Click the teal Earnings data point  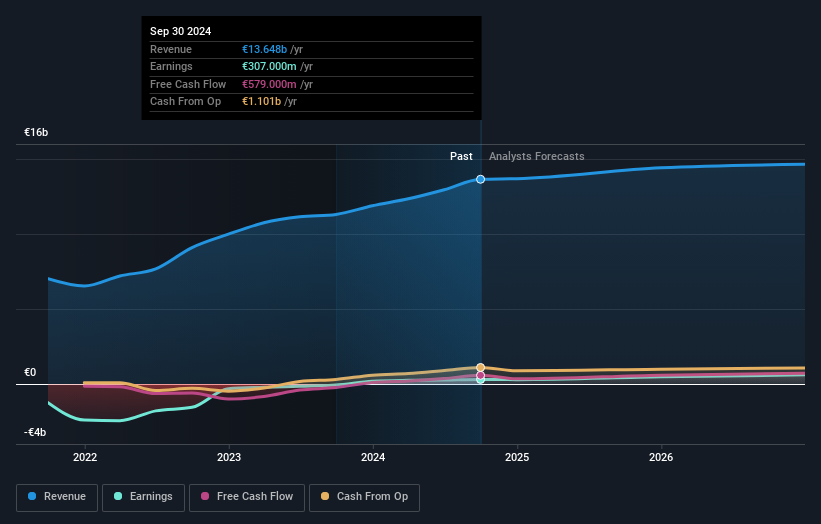[x=480, y=380]
